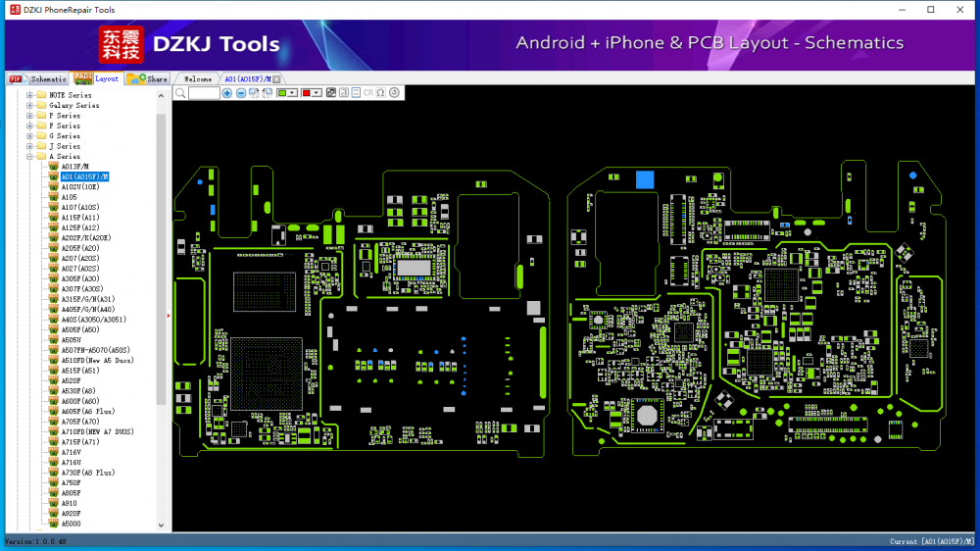Click the blue square pad on board
The image size is (980, 551).
645,179
